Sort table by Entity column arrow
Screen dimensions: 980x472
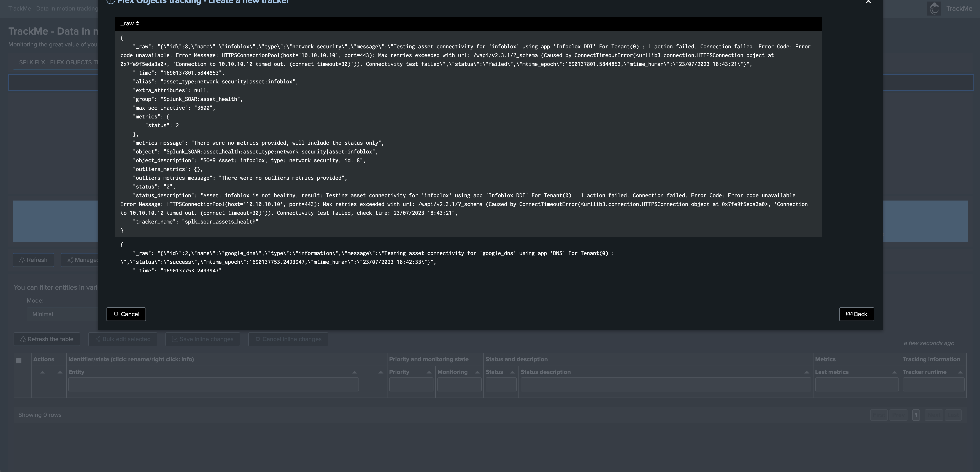354,372
